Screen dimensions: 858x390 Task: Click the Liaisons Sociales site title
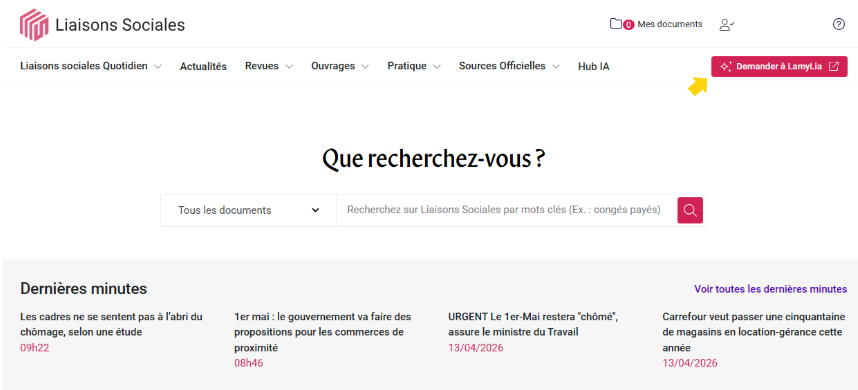tap(120, 25)
